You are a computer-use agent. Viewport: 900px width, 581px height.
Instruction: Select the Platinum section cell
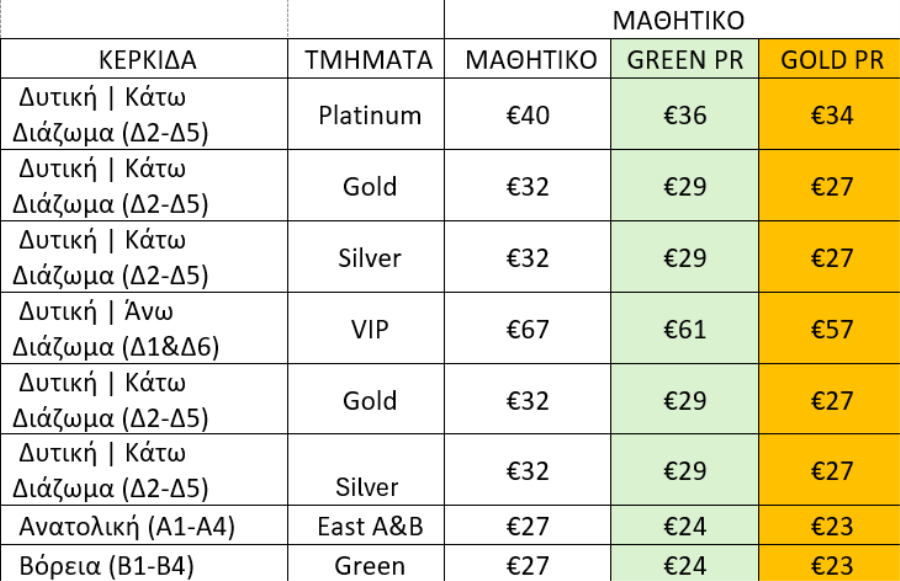tap(366, 114)
